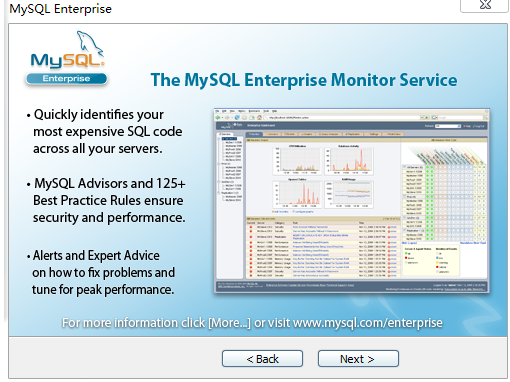Viewport: 510px width, 382px height.
Task: Click the "tune for peak performance." line
Action: click(x=103, y=290)
